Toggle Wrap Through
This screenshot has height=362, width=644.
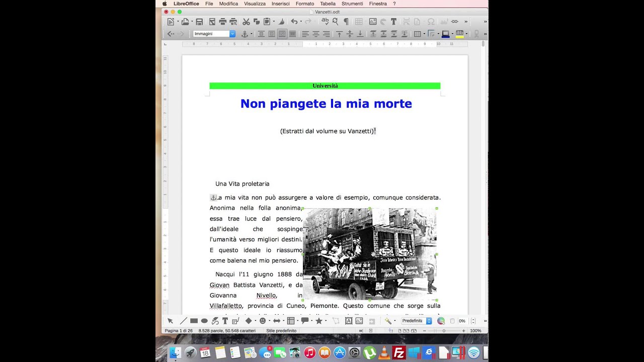292,34
